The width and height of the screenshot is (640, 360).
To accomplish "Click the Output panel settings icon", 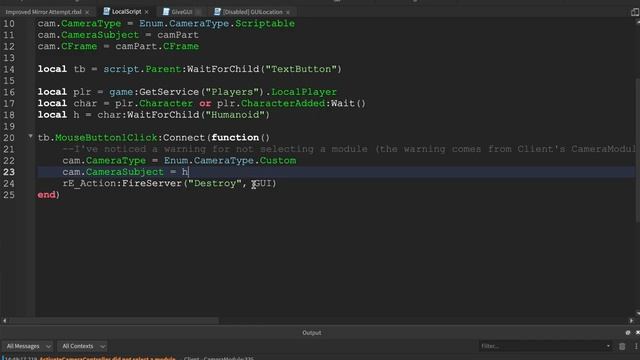I will tap(628, 333).
